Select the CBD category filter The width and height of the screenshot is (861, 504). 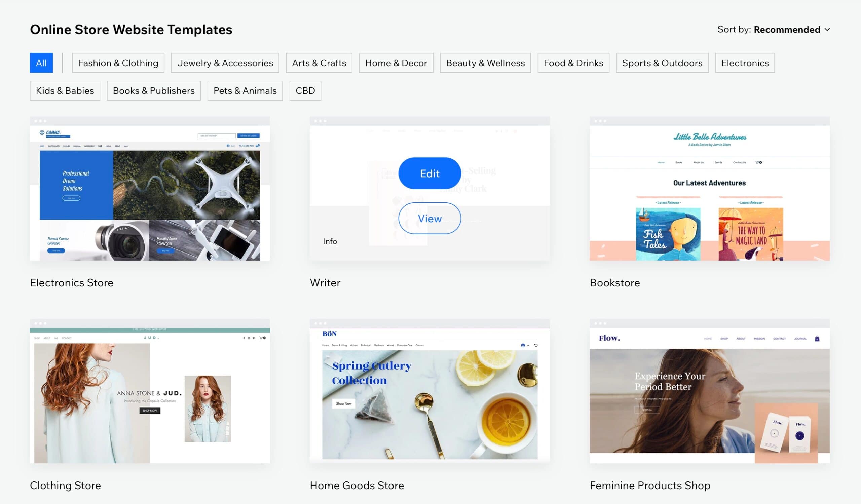coord(305,90)
